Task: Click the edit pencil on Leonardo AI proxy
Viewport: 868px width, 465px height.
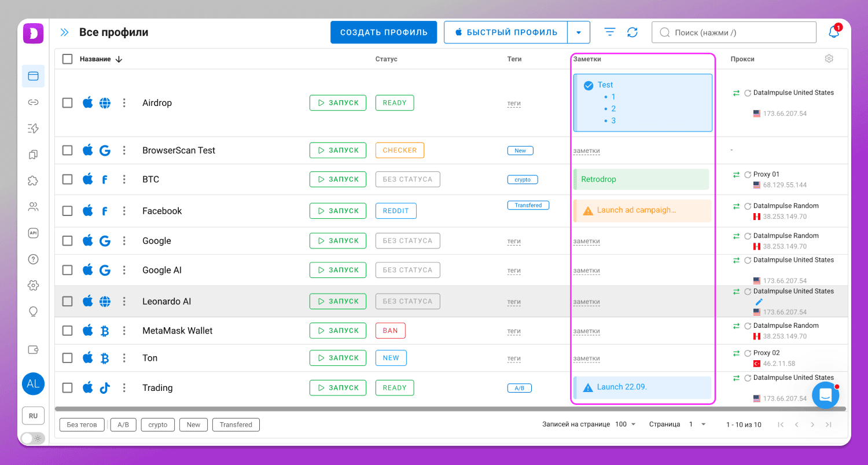Action: point(759,302)
